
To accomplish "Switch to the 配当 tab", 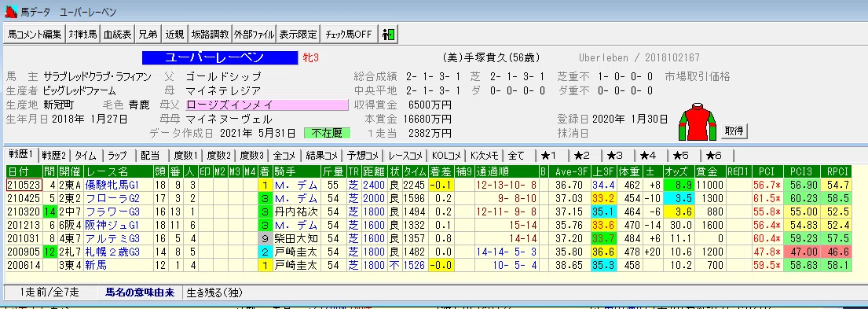I will click(150, 156).
